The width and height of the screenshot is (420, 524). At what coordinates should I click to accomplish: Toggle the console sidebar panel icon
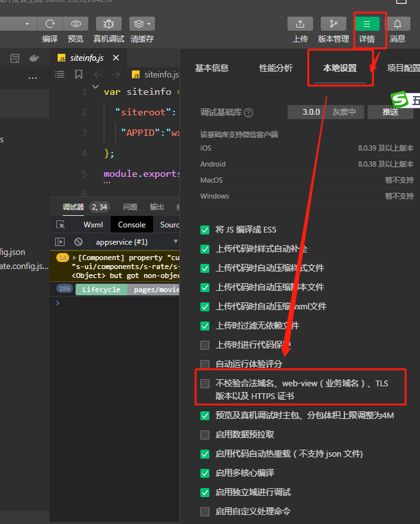(60, 242)
